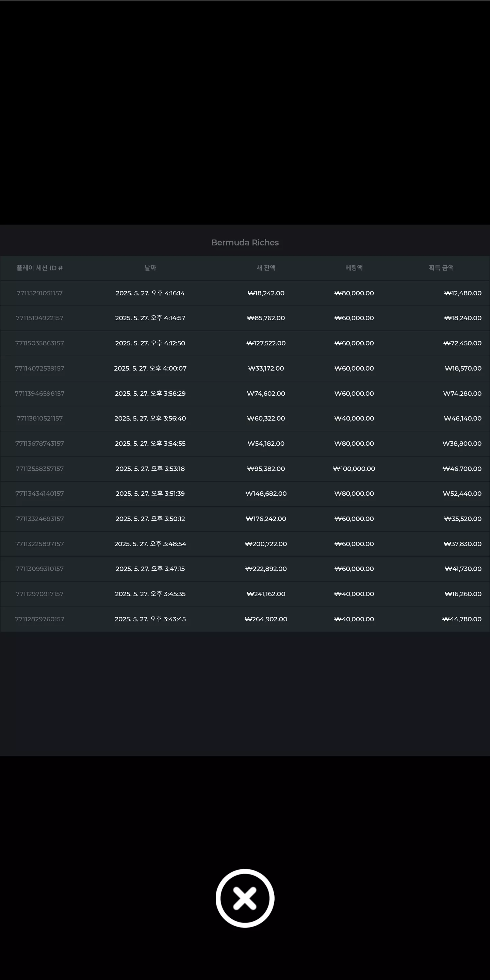The height and width of the screenshot is (980, 490).
Task: Click the 날짜 column header
Action: [150, 268]
